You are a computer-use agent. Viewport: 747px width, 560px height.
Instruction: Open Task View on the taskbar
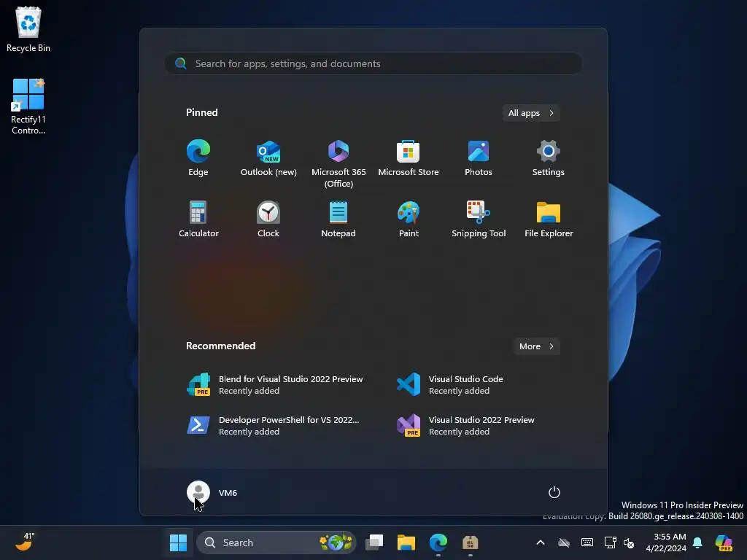tap(374, 542)
